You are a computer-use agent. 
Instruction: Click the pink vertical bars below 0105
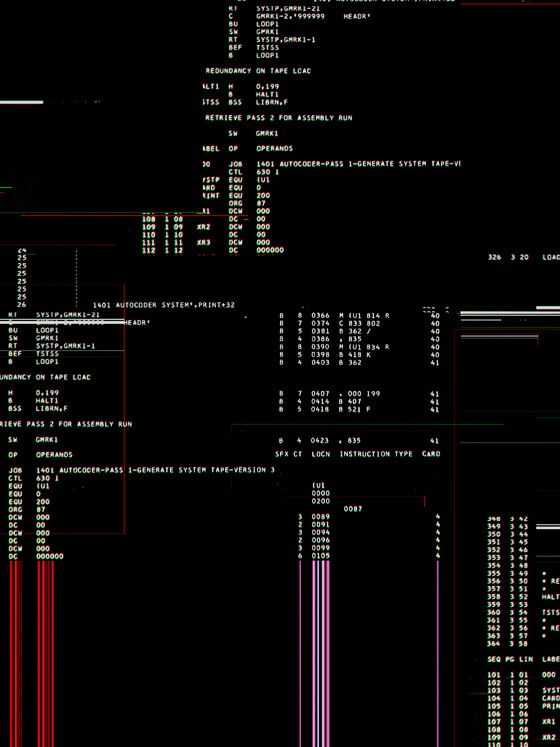coord(321,653)
